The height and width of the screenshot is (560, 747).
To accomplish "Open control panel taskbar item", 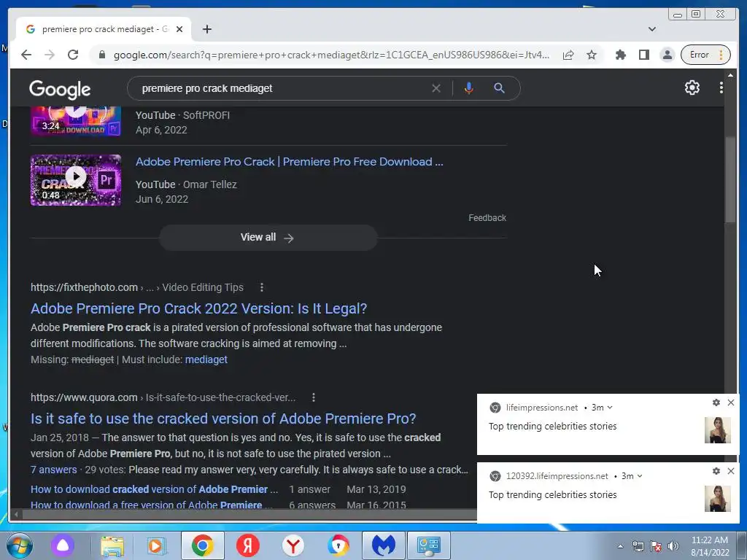I will [429, 545].
